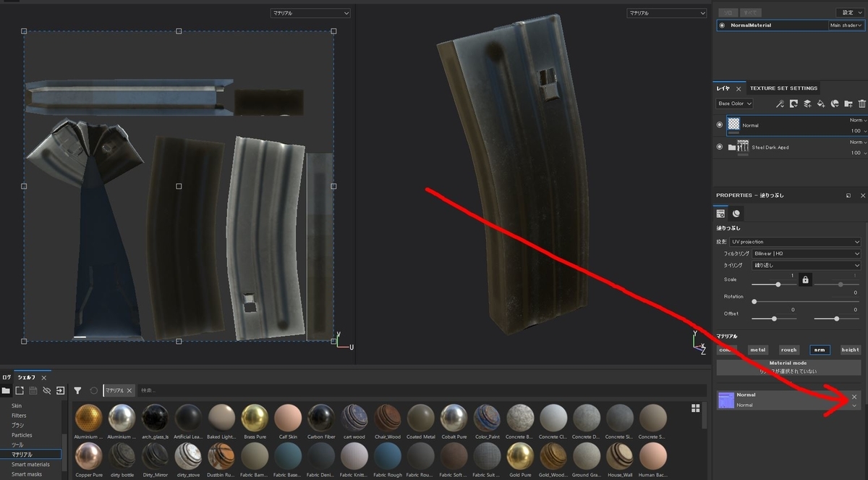This screenshot has height=480, width=868.
Task: Open the 設定 dropdown
Action: (x=850, y=12)
